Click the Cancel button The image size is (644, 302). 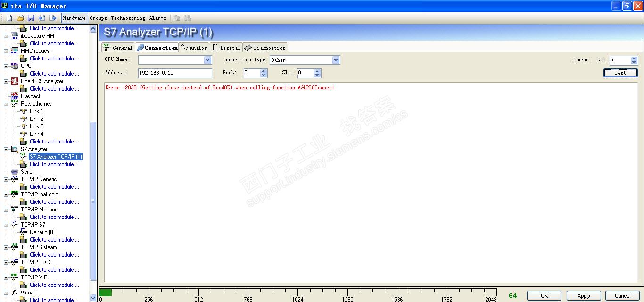click(622, 296)
